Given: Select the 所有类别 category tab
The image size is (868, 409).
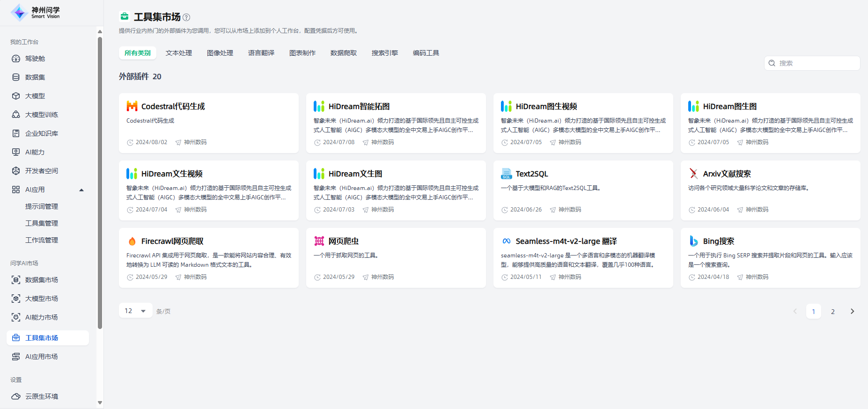Looking at the screenshot, I should [138, 53].
